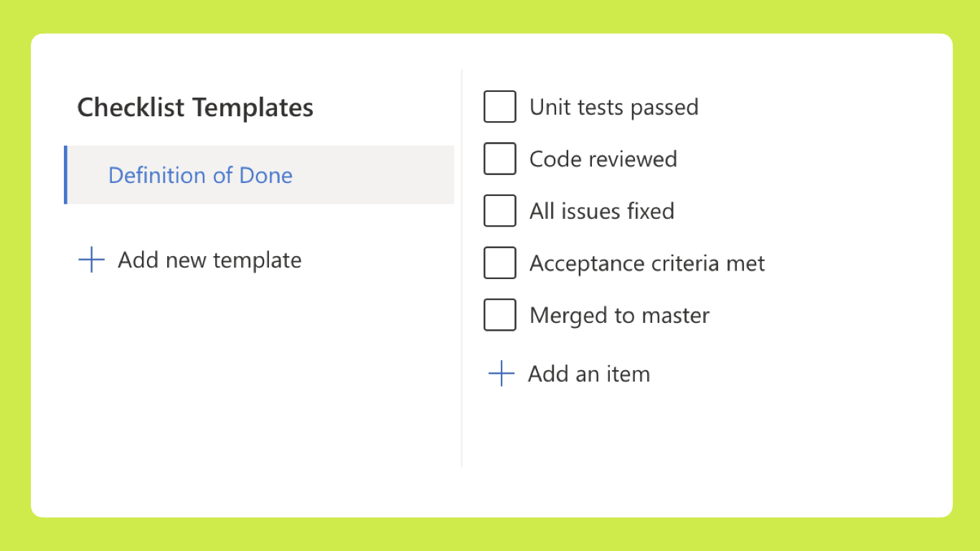Click the Acceptance criteria met label
The height and width of the screenshot is (551, 980).
point(646,263)
